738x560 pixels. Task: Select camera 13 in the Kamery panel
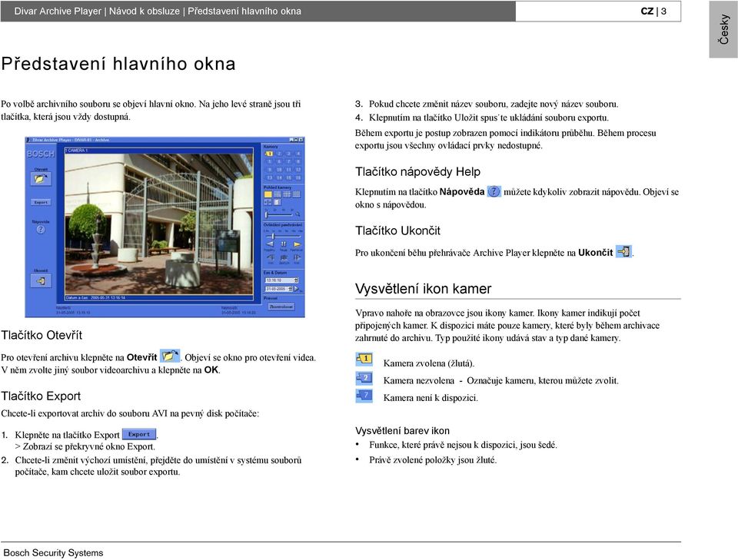click(269, 177)
